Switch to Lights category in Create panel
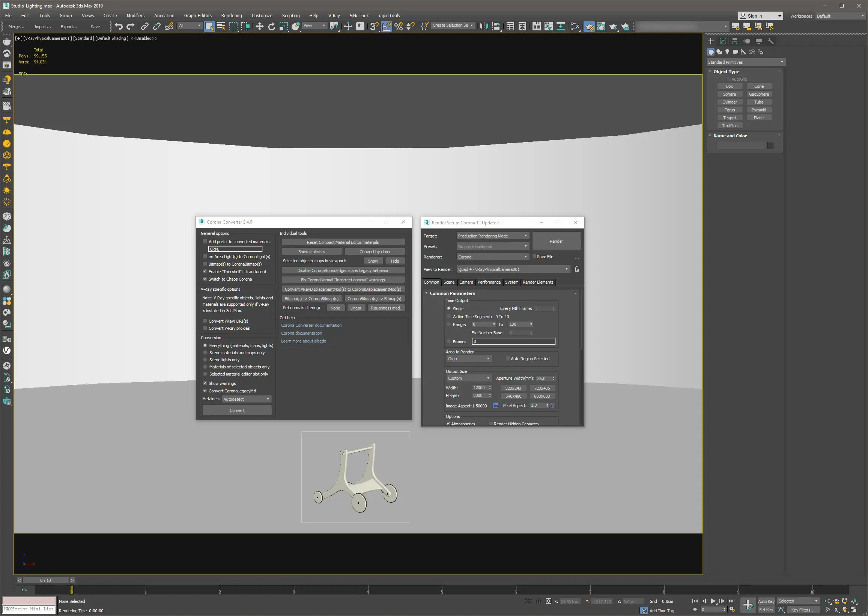 [x=727, y=52]
